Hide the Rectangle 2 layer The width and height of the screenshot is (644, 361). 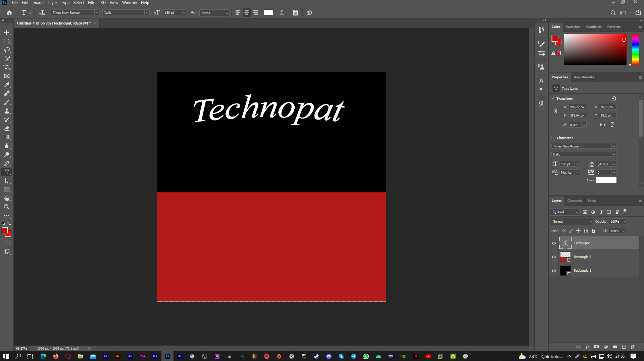pos(554,257)
